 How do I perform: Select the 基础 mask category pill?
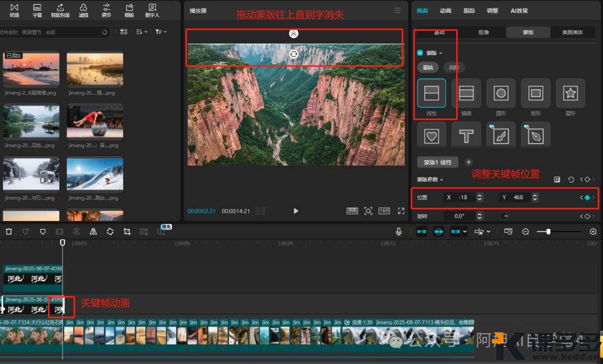click(428, 68)
